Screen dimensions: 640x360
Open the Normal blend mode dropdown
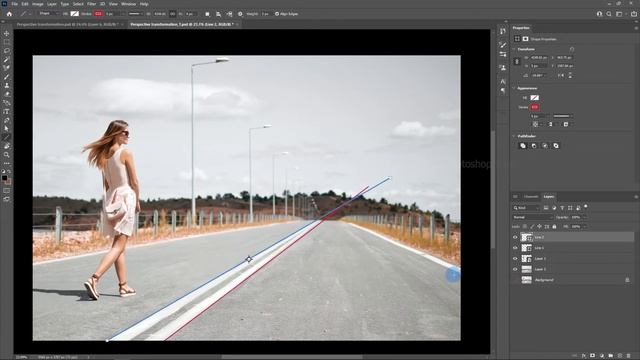(x=533, y=218)
